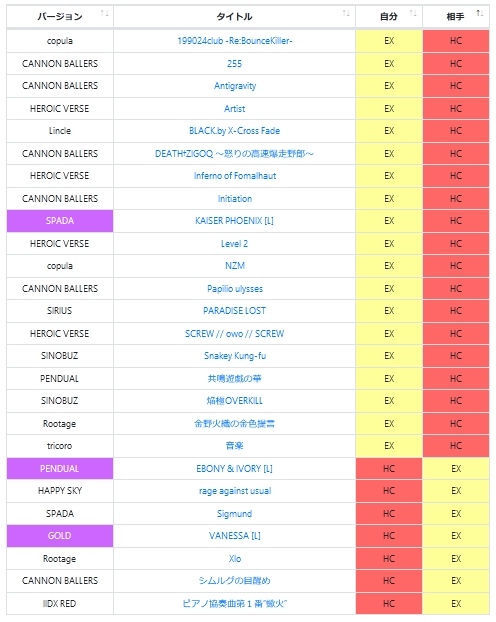
Task: Sort by 自分 column arrows icon
Action: point(413,13)
